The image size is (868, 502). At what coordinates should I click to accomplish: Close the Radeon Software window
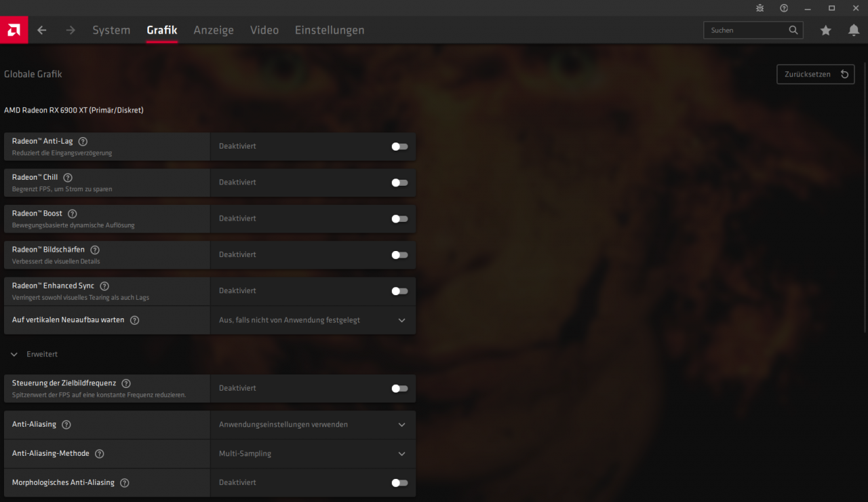tap(855, 8)
